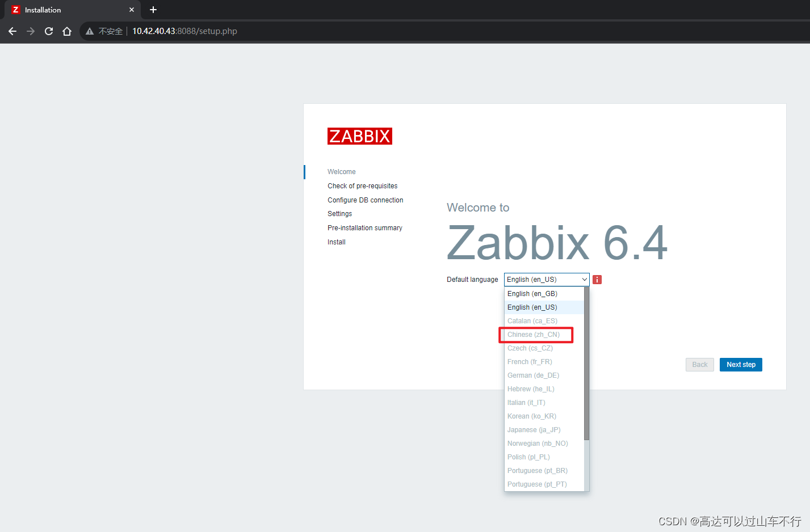Screen dimensions: 810x532
Task: Open a new browser tab
Action: (x=153, y=10)
